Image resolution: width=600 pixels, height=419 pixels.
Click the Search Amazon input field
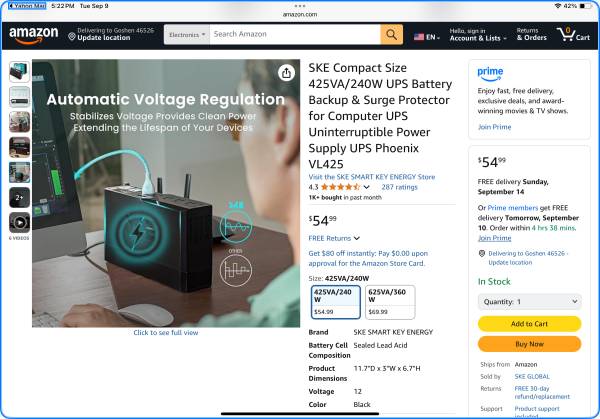pos(295,34)
